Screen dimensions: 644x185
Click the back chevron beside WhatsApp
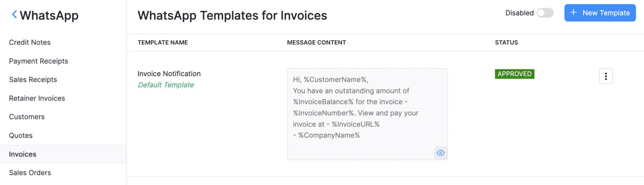(x=14, y=15)
